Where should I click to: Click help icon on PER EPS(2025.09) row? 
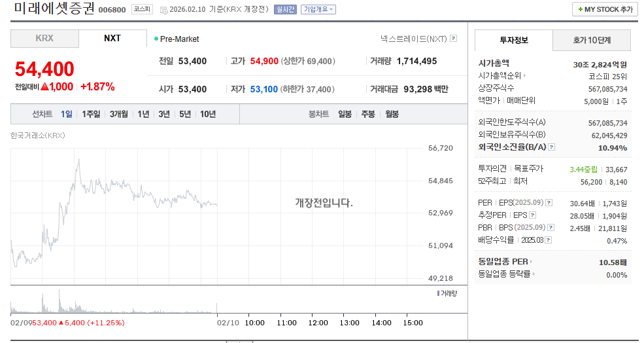pyautogui.click(x=549, y=202)
